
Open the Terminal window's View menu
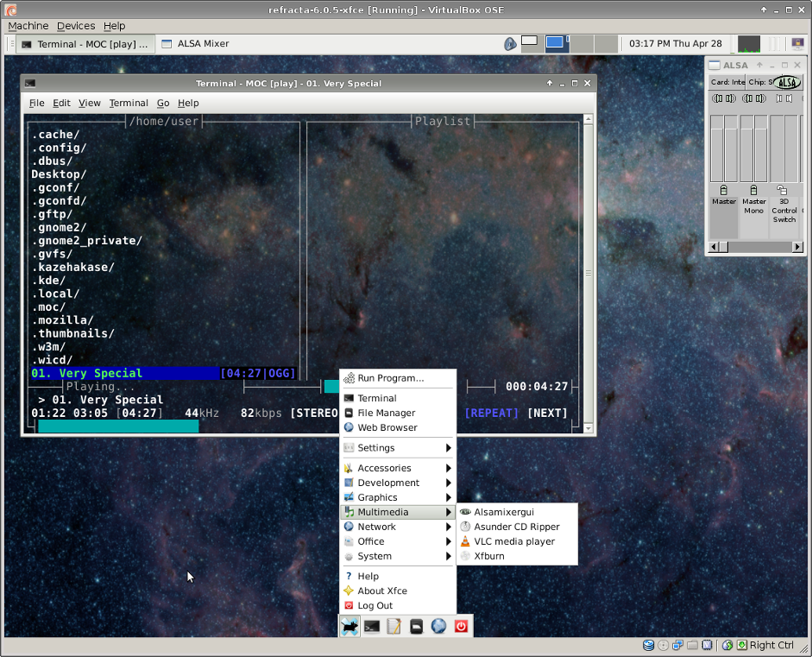pyautogui.click(x=90, y=103)
